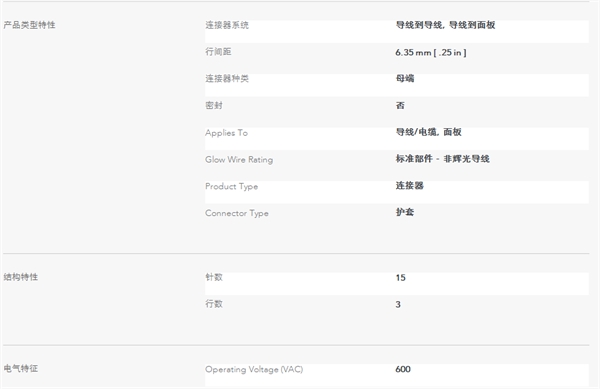Screen dimensions: 600x389
Task: Select the 产品类型特性 section heading
Action: coord(29,25)
